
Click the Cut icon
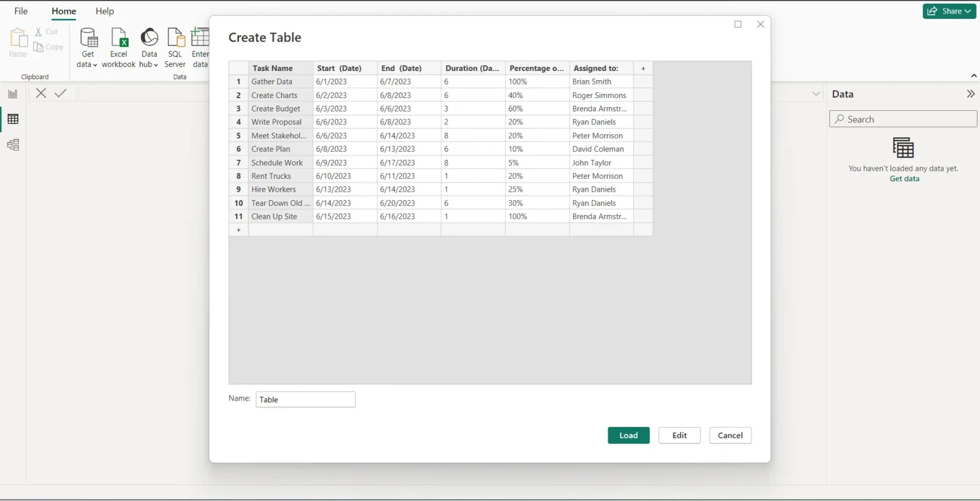pyautogui.click(x=39, y=32)
